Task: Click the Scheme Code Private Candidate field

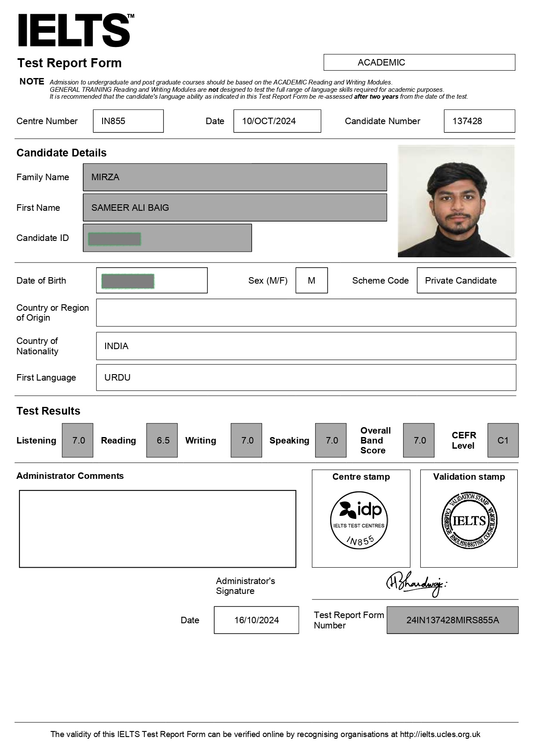Action: tap(466, 281)
